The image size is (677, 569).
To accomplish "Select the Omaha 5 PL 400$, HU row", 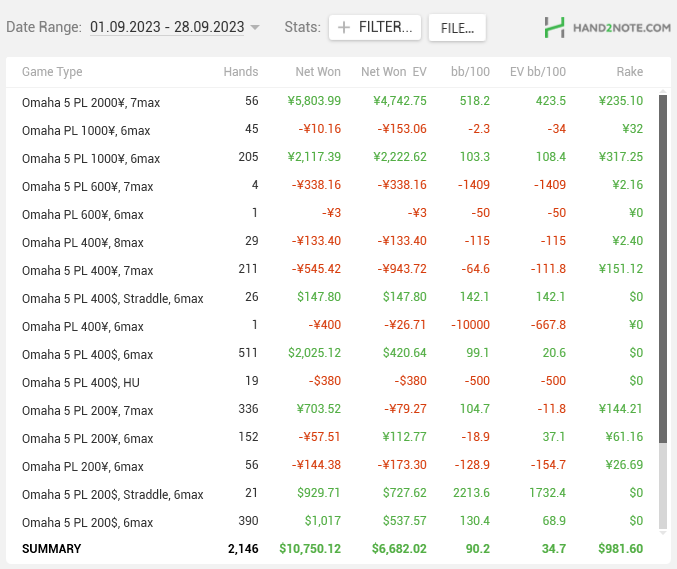I will (332, 382).
